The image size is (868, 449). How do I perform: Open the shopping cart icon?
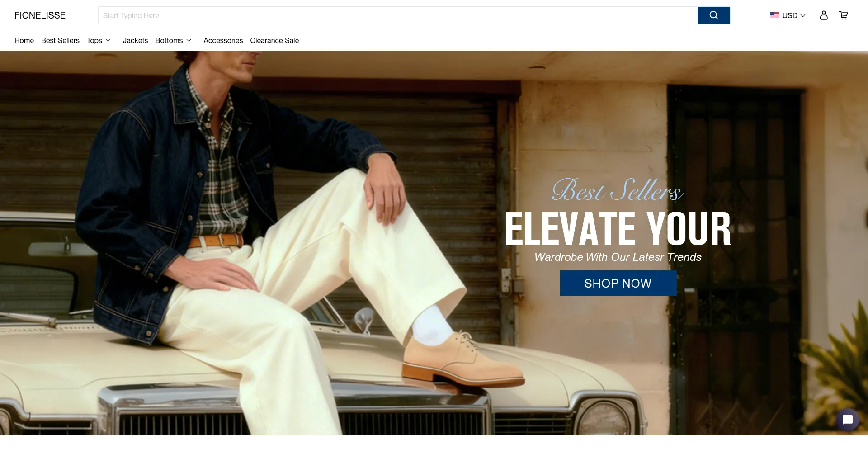844,15
